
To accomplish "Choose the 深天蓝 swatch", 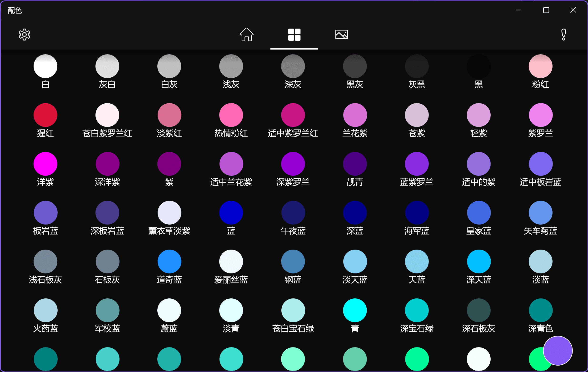I will (478, 261).
